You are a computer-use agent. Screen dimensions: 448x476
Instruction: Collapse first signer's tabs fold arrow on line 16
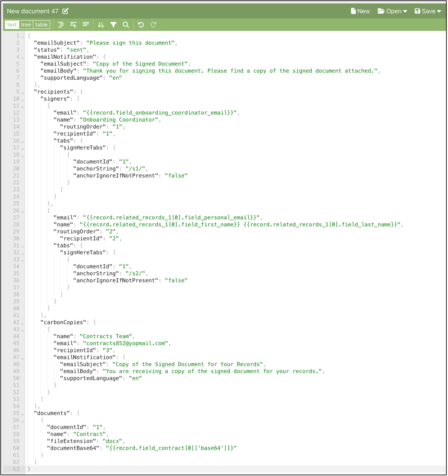tap(23, 142)
